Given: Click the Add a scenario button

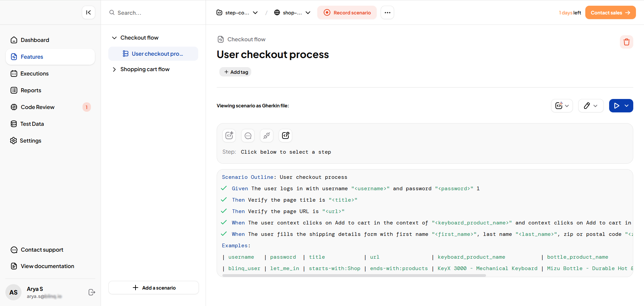Looking at the screenshot, I should pyautogui.click(x=154, y=288).
